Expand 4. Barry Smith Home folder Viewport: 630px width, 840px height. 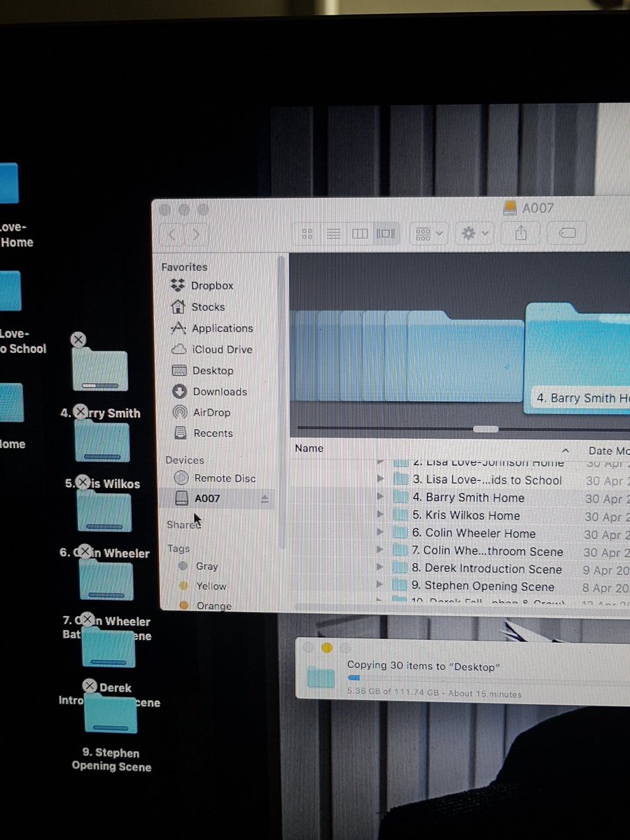(380, 498)
